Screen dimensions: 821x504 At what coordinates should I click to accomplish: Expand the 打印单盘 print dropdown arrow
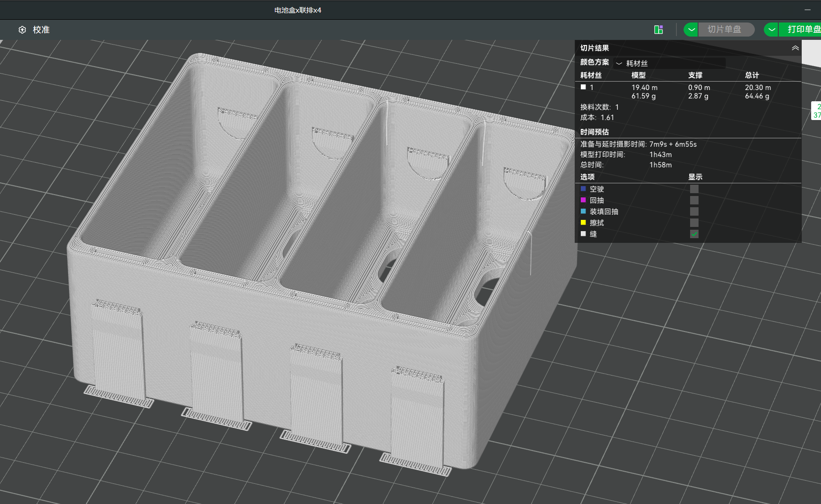tap(771, 30)
